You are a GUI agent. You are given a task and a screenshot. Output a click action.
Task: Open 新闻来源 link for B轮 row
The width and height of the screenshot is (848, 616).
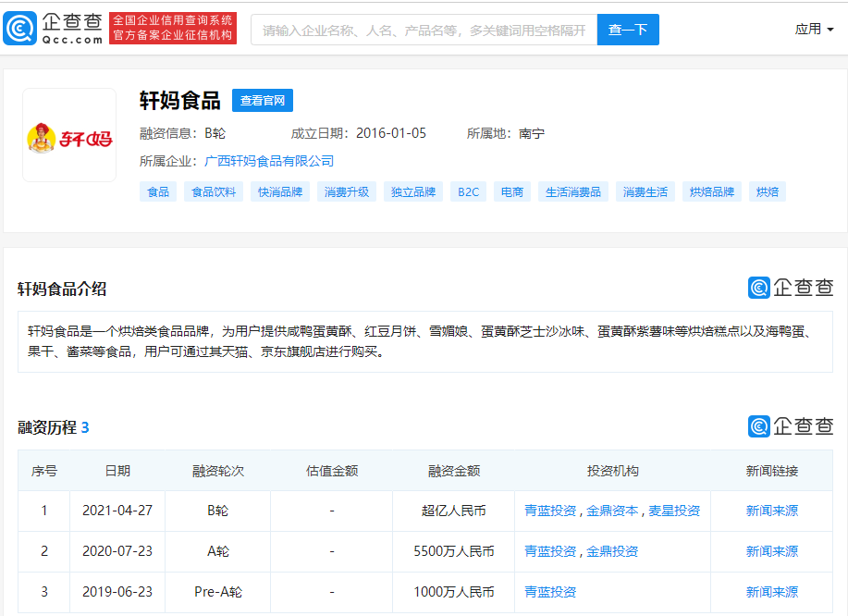(772, 511)
